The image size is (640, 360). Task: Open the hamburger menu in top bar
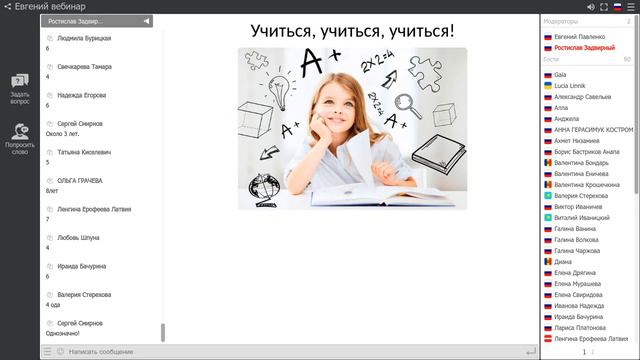(x=631, y=7)
